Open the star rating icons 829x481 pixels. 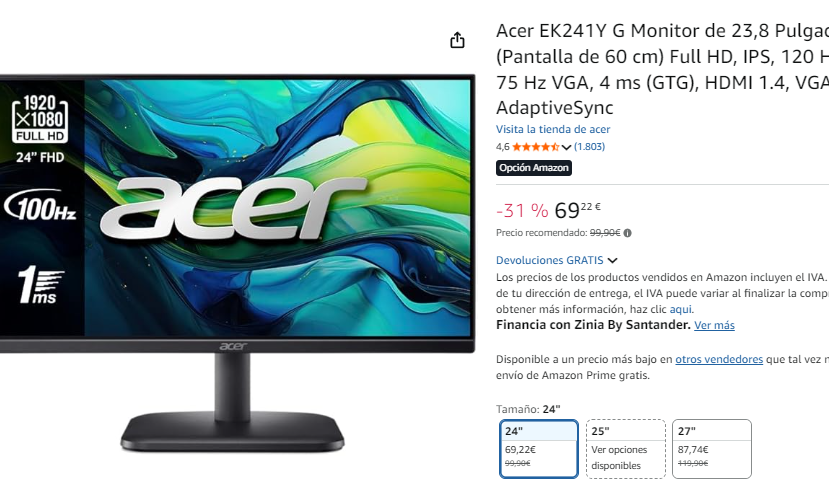pyautogui.click(x=536, y=147)
